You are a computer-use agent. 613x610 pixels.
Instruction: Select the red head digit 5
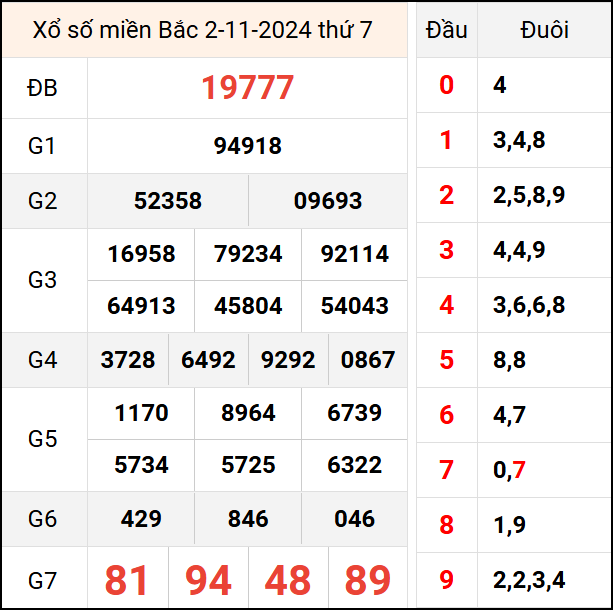coord(446,360)
